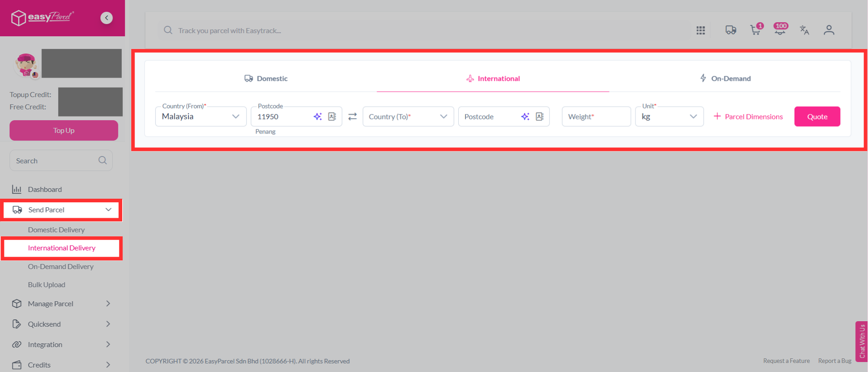Add Parcel Dimensions
Screen dimensions: 868x372
(x=748, y=117)
